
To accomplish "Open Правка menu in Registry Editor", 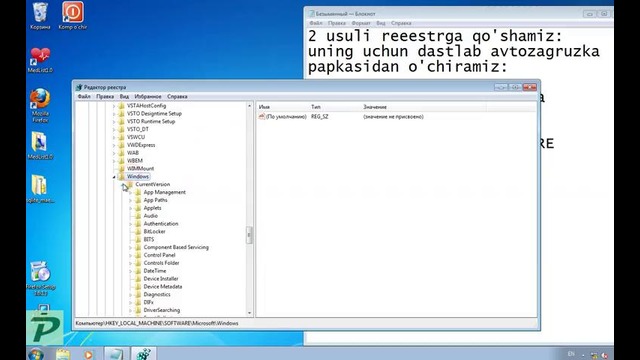I will click(105, 97).
